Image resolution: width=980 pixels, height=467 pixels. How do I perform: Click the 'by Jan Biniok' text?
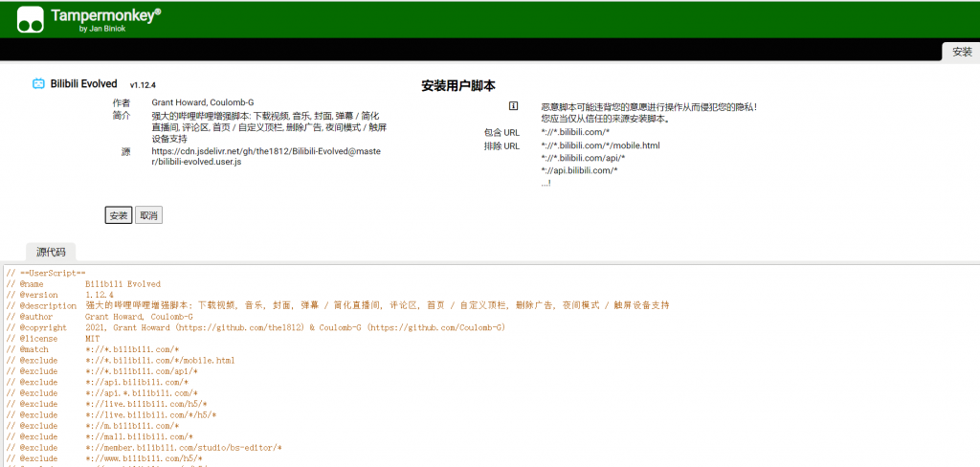click(x=102, y=29)
